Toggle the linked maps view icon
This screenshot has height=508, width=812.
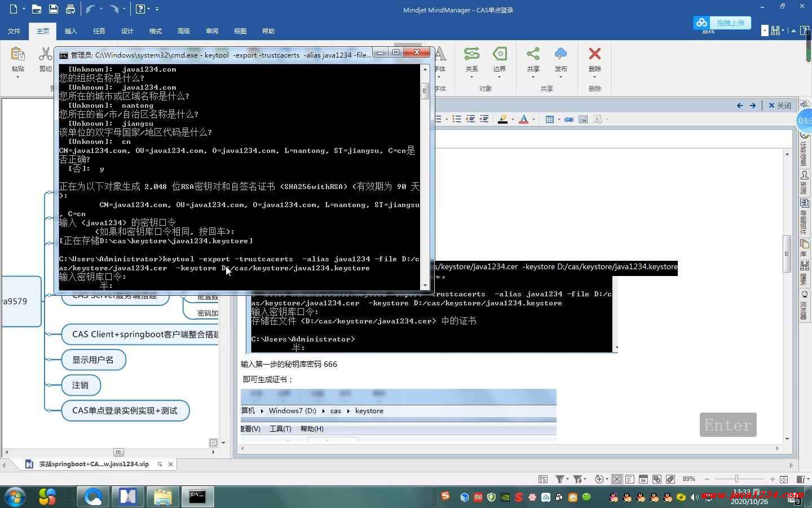tap(657, 479)
